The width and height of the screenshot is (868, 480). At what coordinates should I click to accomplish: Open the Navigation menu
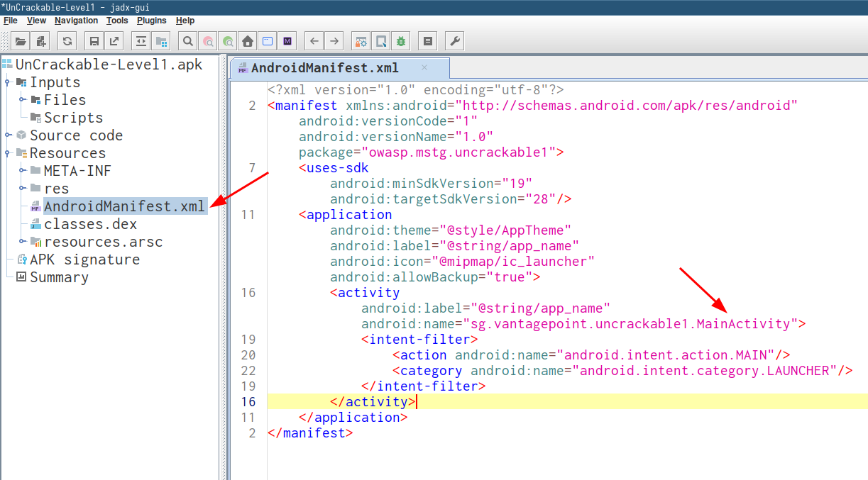77,21
